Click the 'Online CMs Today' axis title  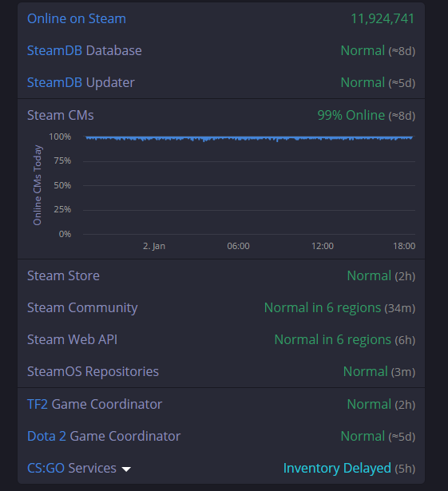(38, 185)
